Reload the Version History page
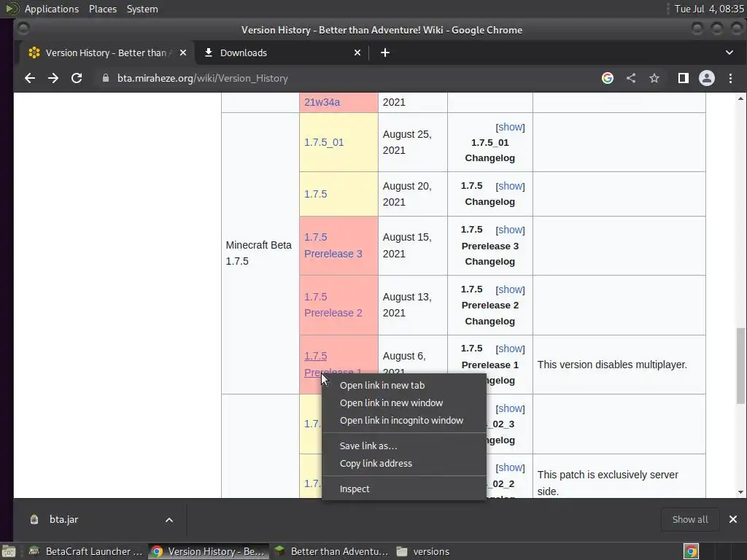This screenshot has width=747, height=560. point(76,78)
